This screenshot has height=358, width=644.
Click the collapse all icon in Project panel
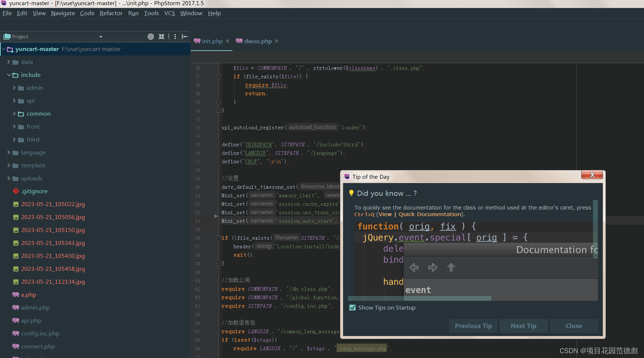[161, 37]
